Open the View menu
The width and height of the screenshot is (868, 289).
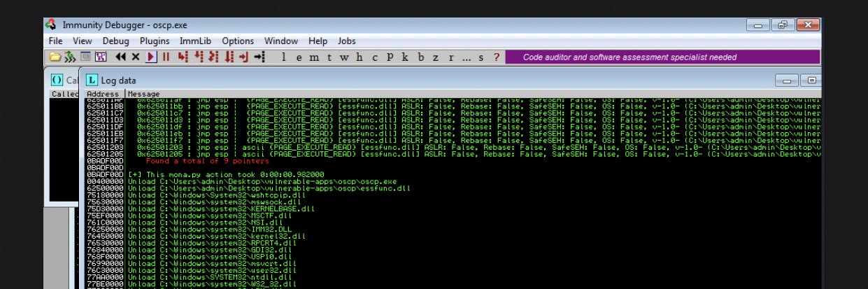coord(83,41)
